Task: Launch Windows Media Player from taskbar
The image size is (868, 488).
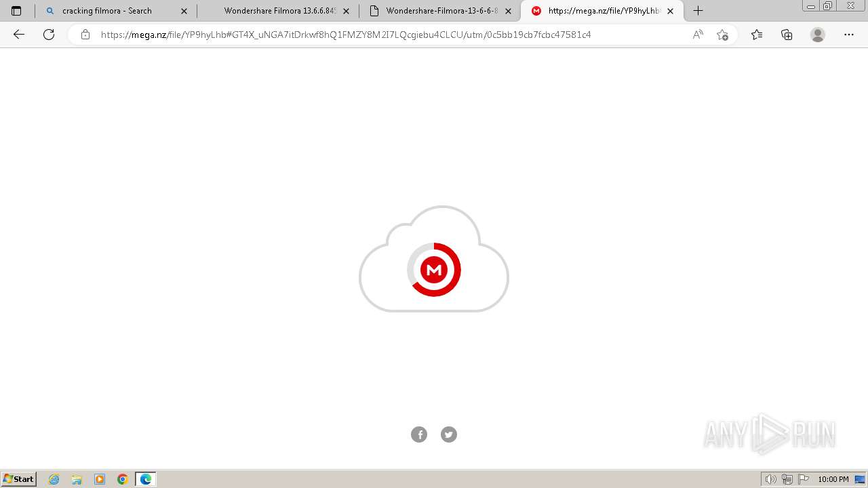Action: [100, 479]
